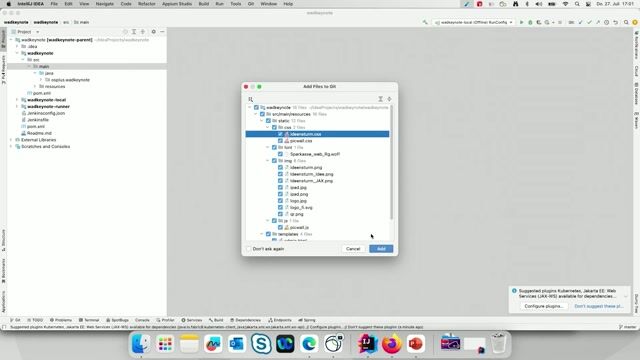Click the Show History clock icon
This screenshot has height=360, width=640.
(607, 22)
